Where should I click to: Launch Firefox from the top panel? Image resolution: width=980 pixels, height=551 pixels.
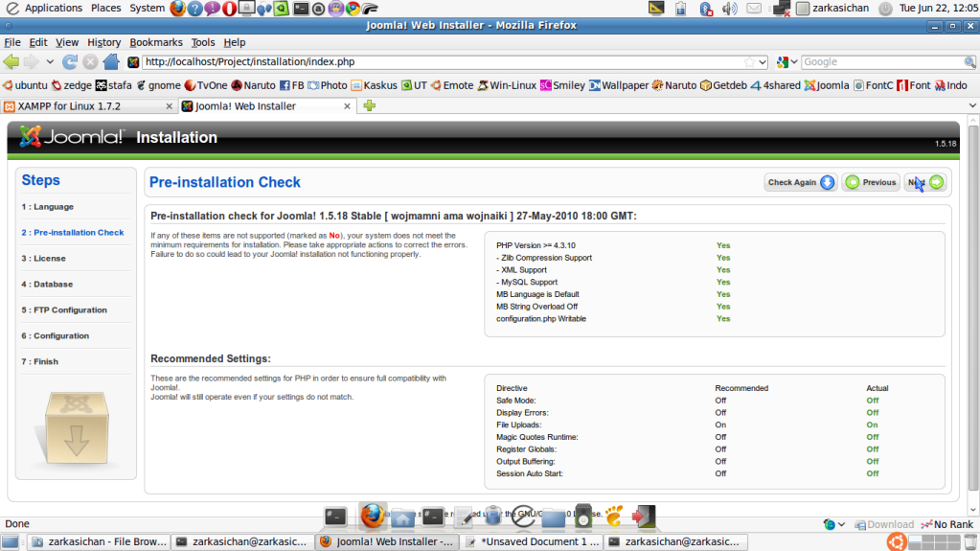[177, 8]
